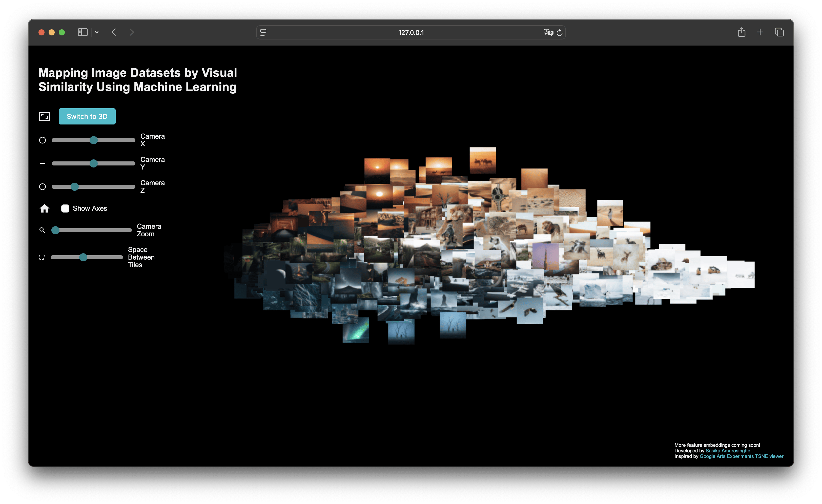Screen dimensions: 822x504
Task: Show the tab overview icon
Action: 779,32
